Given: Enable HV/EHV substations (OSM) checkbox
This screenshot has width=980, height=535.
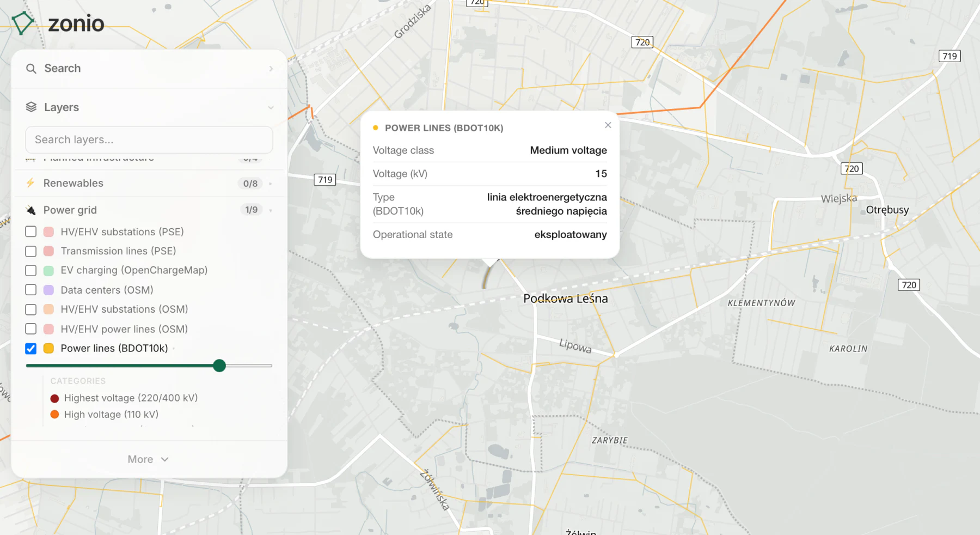Looking at the screenshot, I should point(31,309).
